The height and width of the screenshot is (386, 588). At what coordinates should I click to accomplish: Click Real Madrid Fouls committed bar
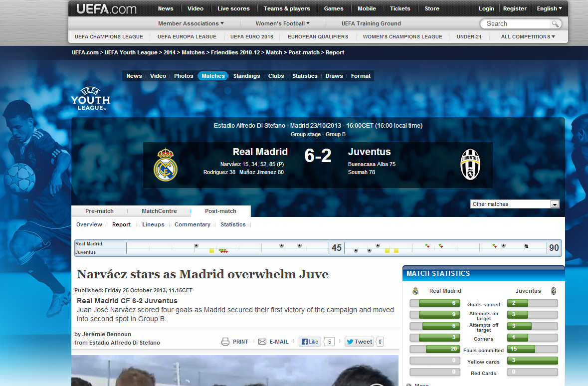(x=434, y=349)
